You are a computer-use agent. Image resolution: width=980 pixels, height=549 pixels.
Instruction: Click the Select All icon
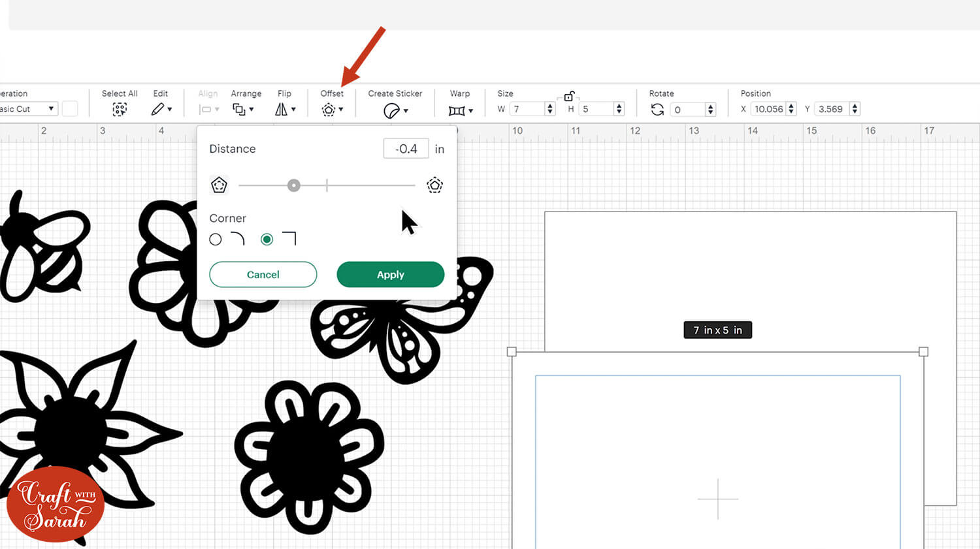point(120,109)
